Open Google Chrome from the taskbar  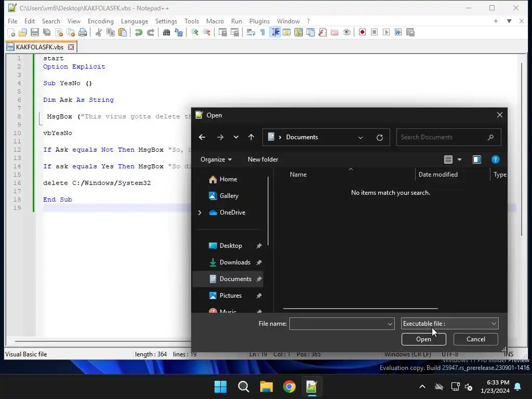(x=289, y=387)
